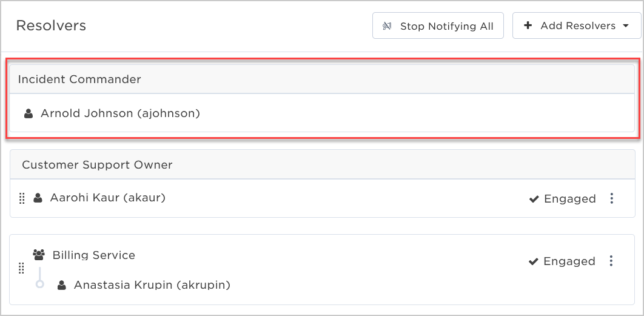The width and height of the screenshot is (644, 316).
Task: Open three-dot menu for Aarohi Kaur
Action: click(x=611, y=198)
